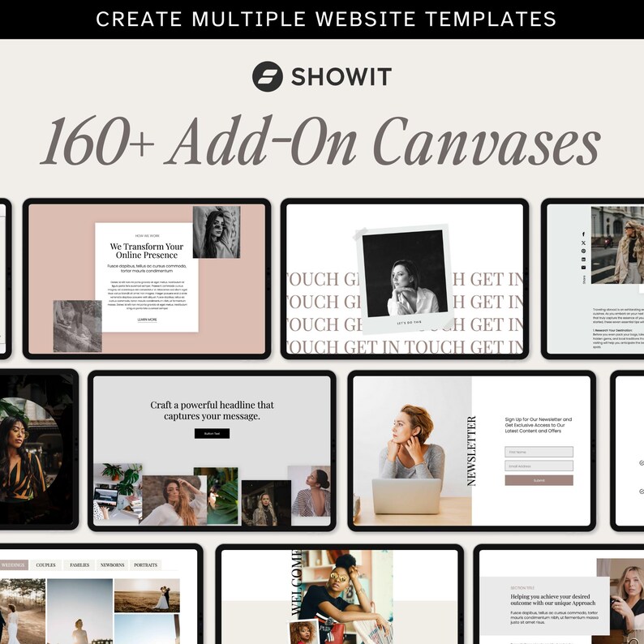Click the woman in striped shirt collage photo

click(x=309, y=491)
